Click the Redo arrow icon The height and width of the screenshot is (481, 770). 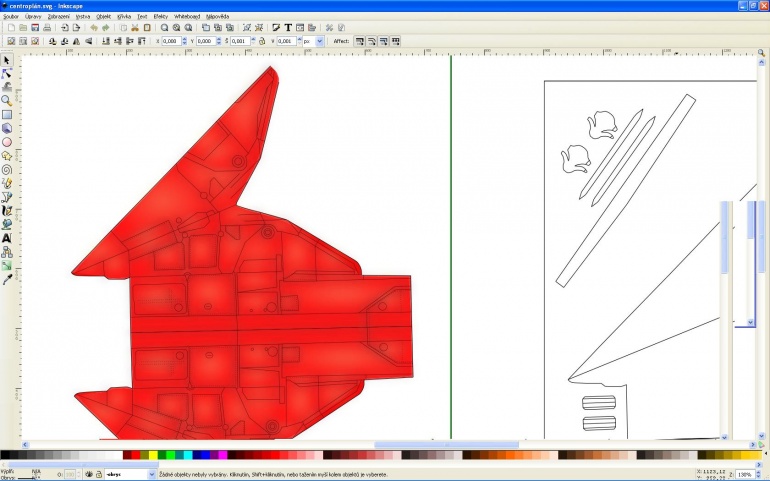tap(106, 28)
